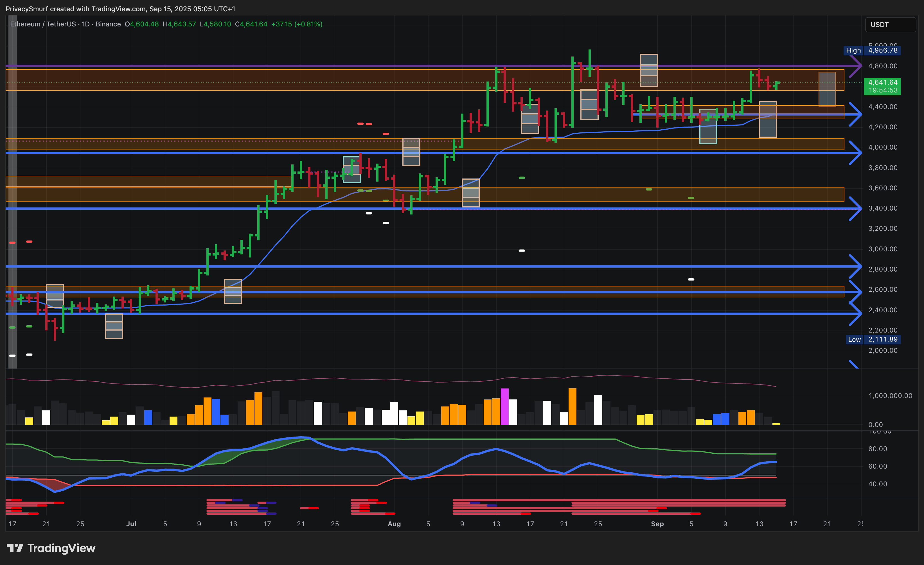Click the 80.00 oscillator scale label
Viewport: 924px width, 565px height.
[x=878, y=449]
